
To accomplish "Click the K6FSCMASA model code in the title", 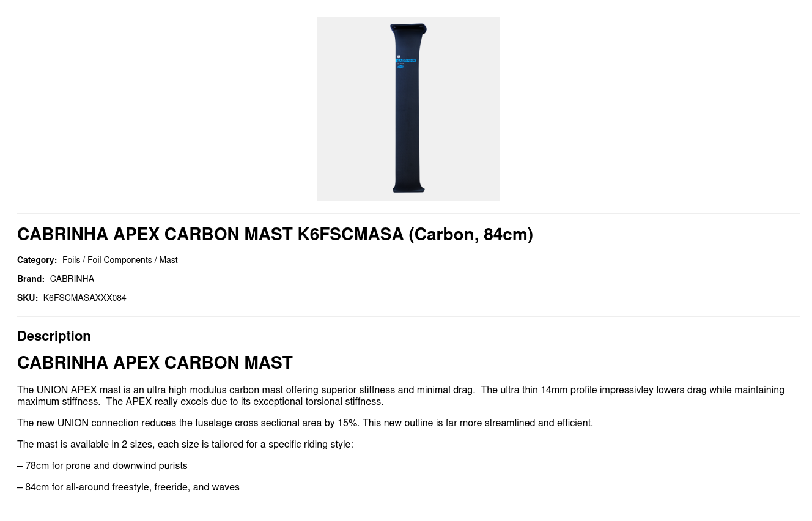I will pos(350,234).
